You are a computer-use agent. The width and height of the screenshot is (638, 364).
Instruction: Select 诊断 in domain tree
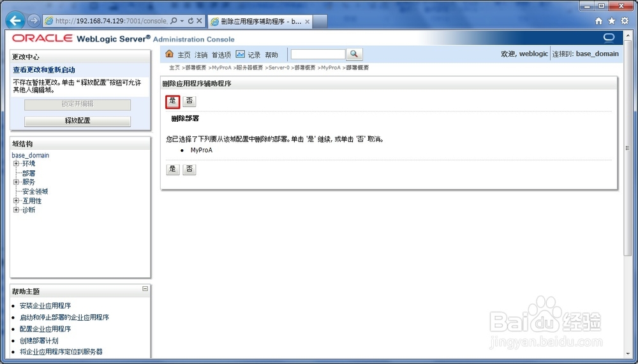(x=29, y=210)
